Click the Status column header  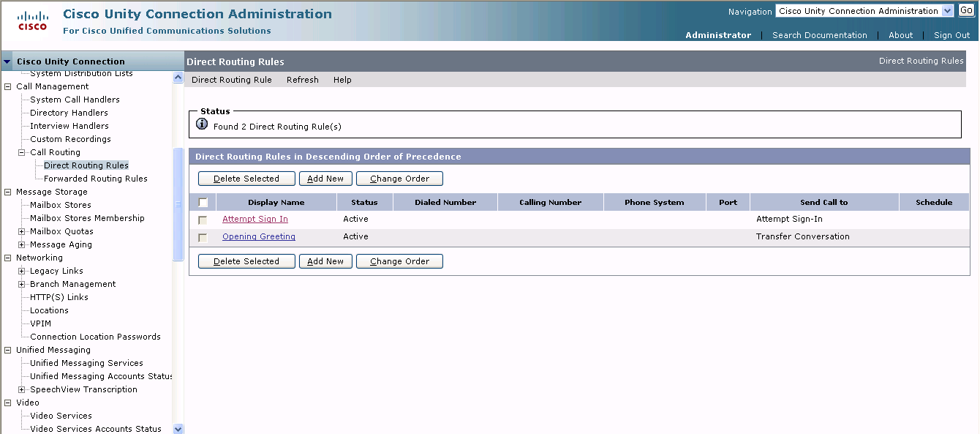(364, 202)
